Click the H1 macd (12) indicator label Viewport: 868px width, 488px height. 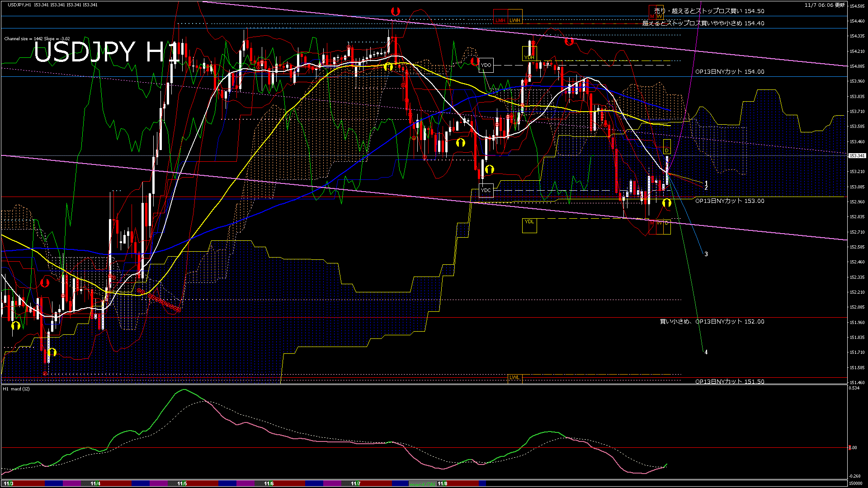(16, 389)
